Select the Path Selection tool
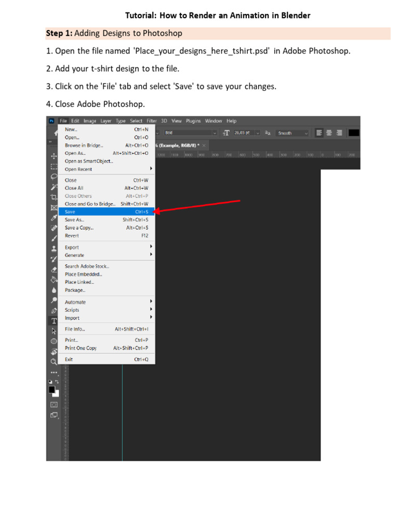This screenshot has height=532, width=399. click(x=54, y=331)
